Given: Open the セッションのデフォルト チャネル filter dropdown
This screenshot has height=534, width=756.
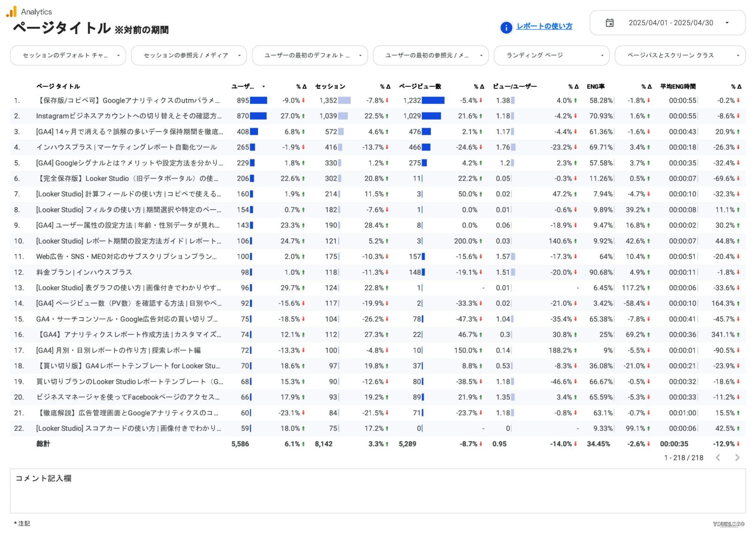Looking at the screenshot, I should (x=68, y=55).
